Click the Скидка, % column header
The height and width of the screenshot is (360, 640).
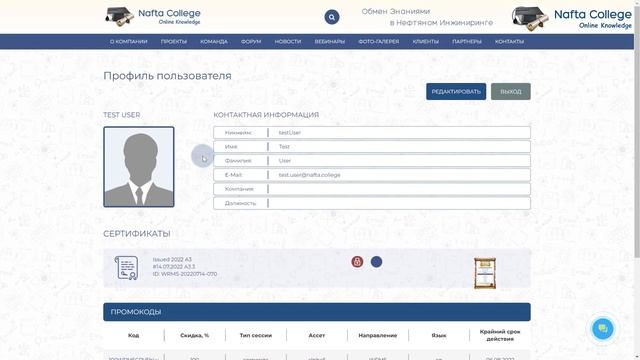195,335
